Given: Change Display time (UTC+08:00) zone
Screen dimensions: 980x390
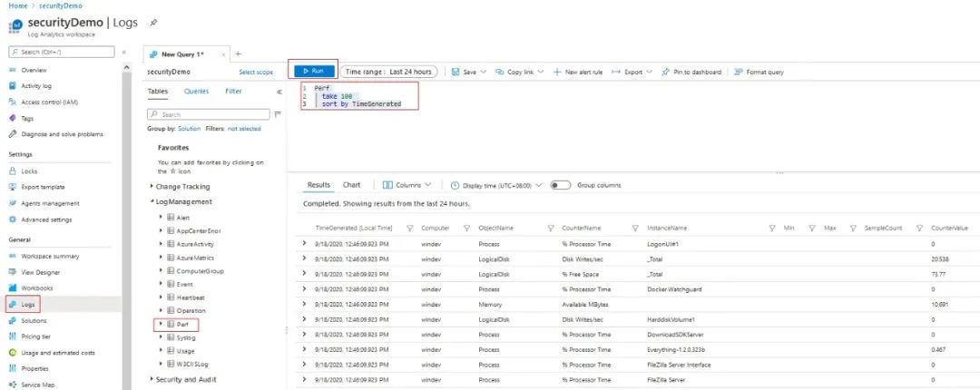Looking at the screenshot, I should click(495, 186).
